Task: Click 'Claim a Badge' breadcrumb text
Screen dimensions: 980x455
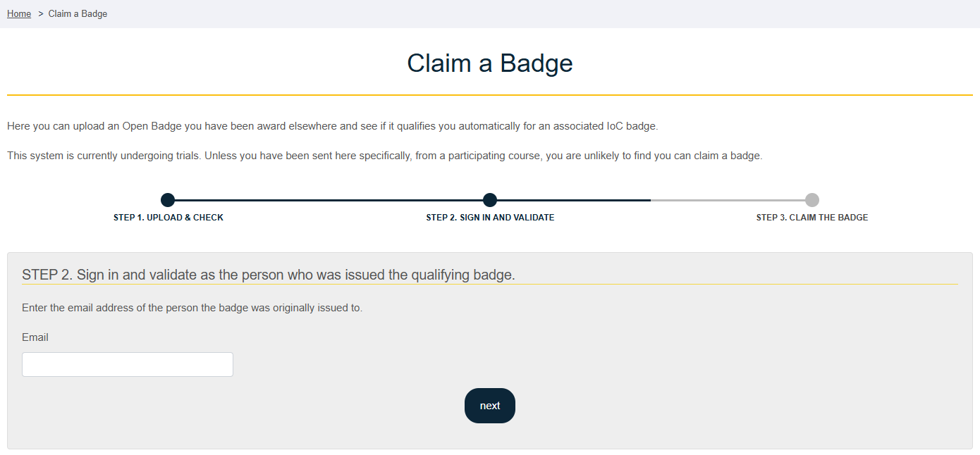Action: 78,14
